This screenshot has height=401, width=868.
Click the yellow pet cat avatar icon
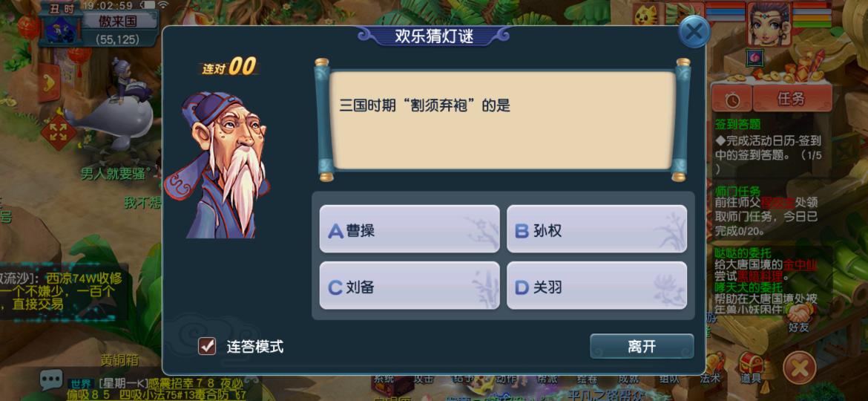click(x=645, y=14)
